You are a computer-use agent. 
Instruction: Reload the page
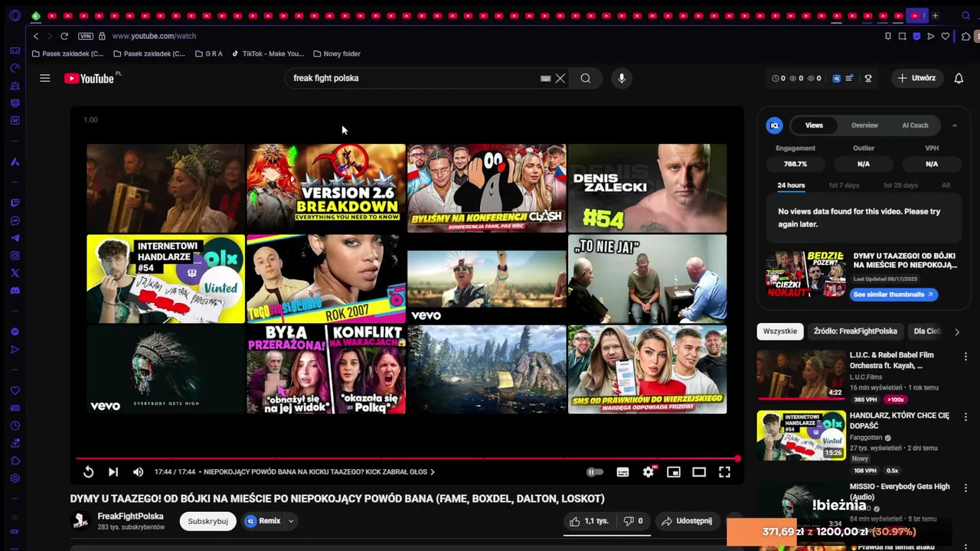tap(64, 36)
